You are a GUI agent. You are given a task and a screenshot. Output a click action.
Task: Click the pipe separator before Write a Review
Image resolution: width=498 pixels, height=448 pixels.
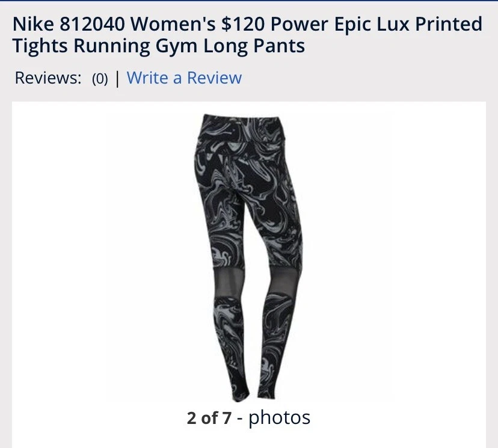point(117,78)
